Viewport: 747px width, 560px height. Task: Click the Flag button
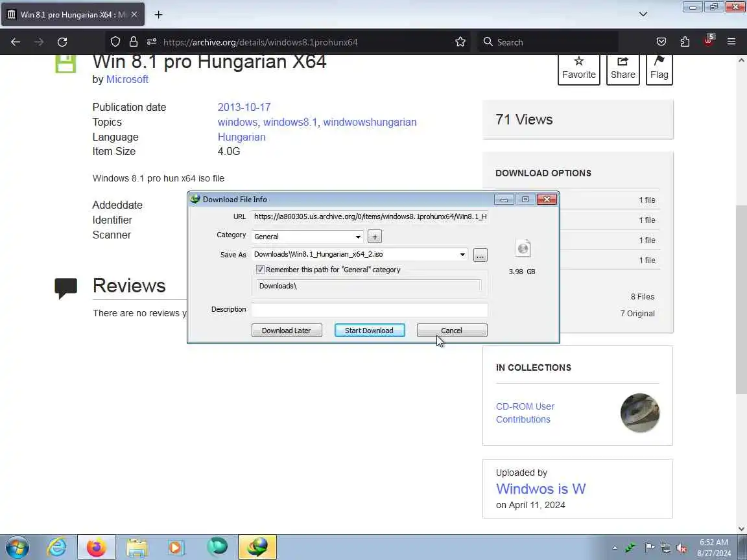[x=659, y=69]
